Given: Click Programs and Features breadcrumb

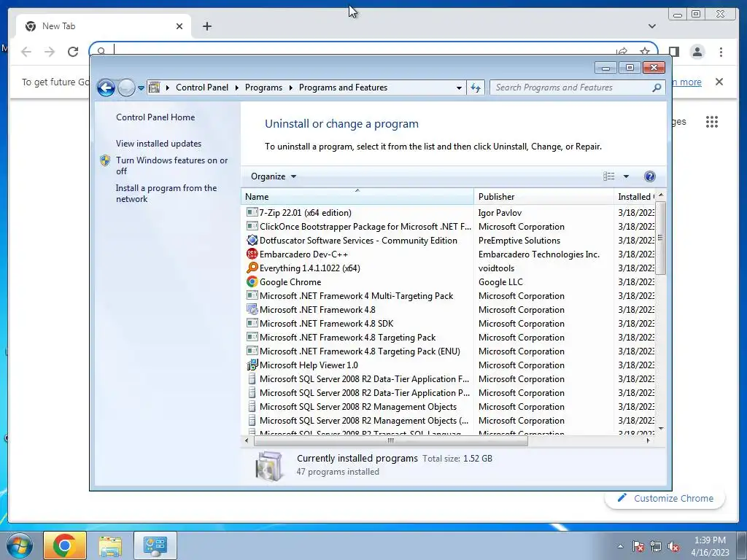Looking at the screenshot, I should (x=343, y=87).
